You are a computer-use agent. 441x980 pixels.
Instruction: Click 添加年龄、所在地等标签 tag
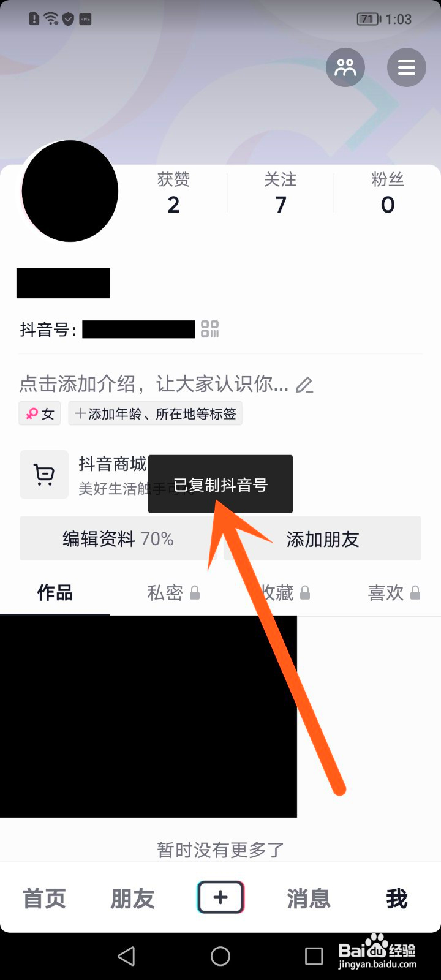pyautogui.click(x=156, y=414)
